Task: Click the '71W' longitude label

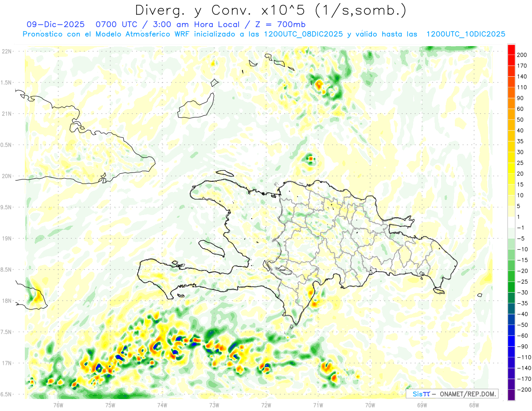Action: tap(318, 404)
